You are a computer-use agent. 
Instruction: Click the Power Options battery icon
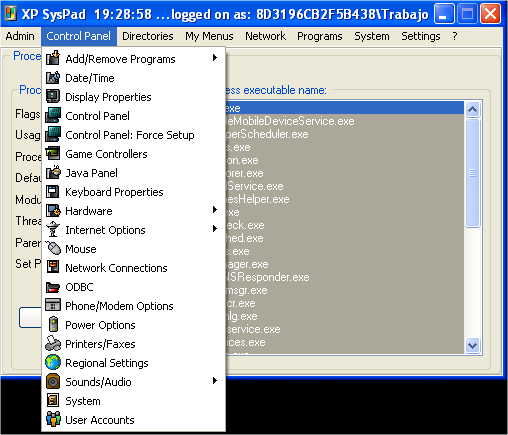pyautogui.click(x=53, y=325)
